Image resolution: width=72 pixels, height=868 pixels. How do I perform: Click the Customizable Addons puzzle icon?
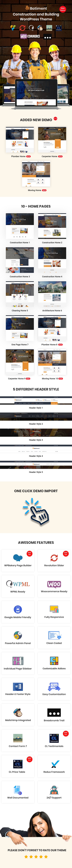[54, 661]
